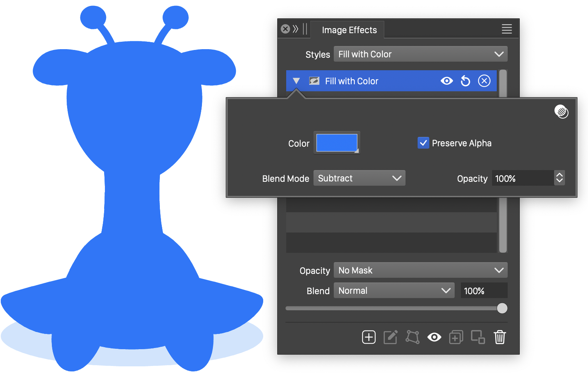The height and width of the screenshot is (380, 588).
Task: Uncheck the Preserve Alpha checkbox
Action: pyautogui.click(x=423, y=143)
